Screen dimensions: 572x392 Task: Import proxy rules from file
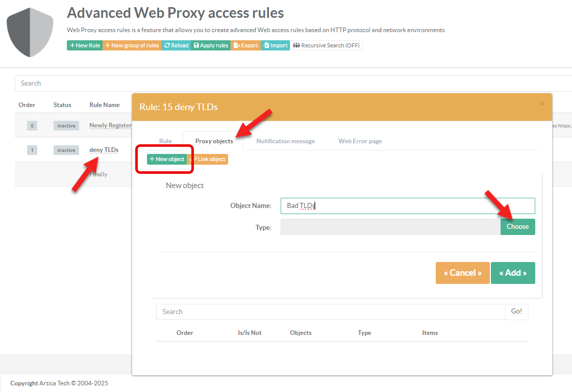click(x=276, y=45)
